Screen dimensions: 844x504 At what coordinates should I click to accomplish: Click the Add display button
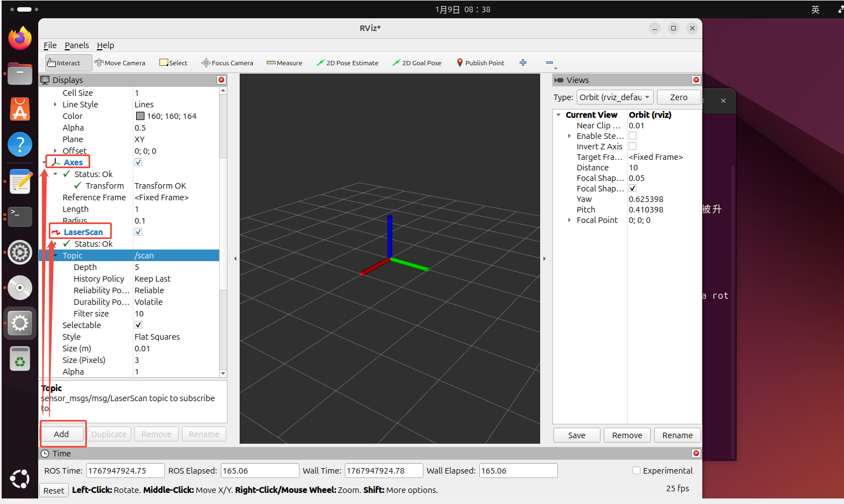tap(61, 434)
